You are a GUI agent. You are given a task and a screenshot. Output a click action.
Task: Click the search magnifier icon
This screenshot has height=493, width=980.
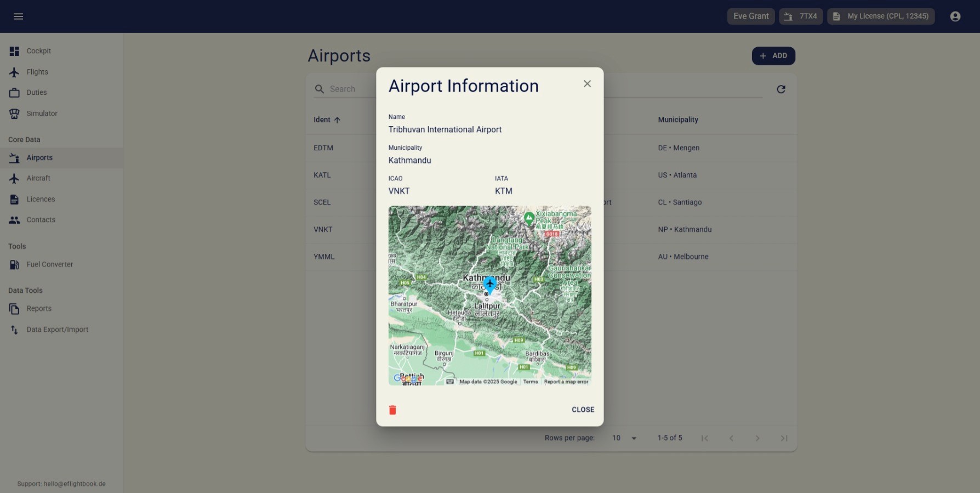[320, 89]
